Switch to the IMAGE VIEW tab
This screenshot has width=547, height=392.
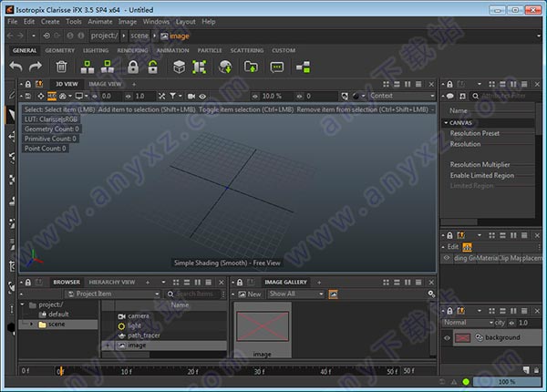[105, 84]
